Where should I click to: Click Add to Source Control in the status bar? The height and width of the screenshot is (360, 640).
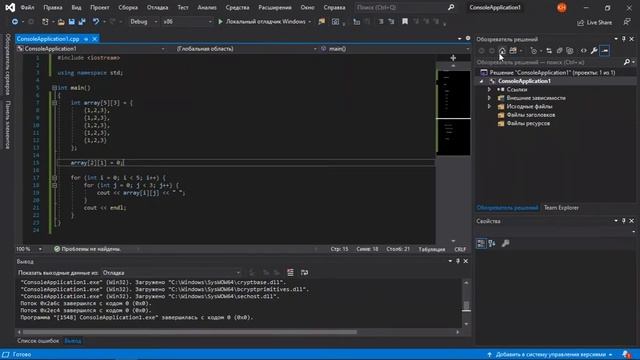(x=551, y=355)
